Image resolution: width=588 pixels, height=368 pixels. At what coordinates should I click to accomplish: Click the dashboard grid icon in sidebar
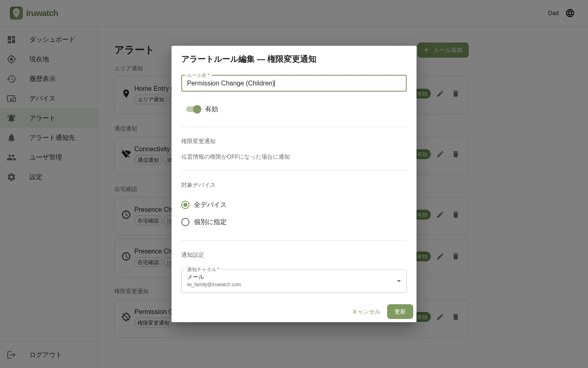[x=11, y=40]
